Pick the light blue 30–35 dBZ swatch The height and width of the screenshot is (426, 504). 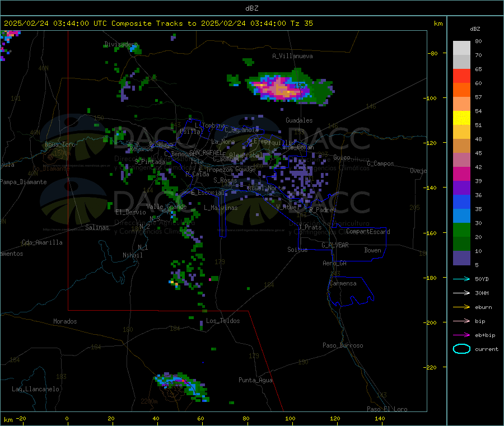(x=461, y=216)
